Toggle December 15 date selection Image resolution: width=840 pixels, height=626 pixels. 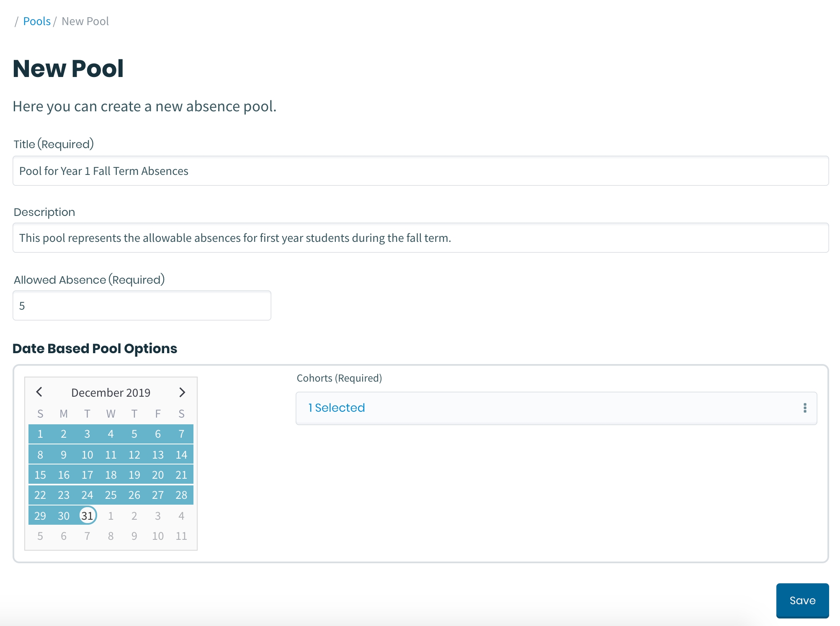point(40,475)
